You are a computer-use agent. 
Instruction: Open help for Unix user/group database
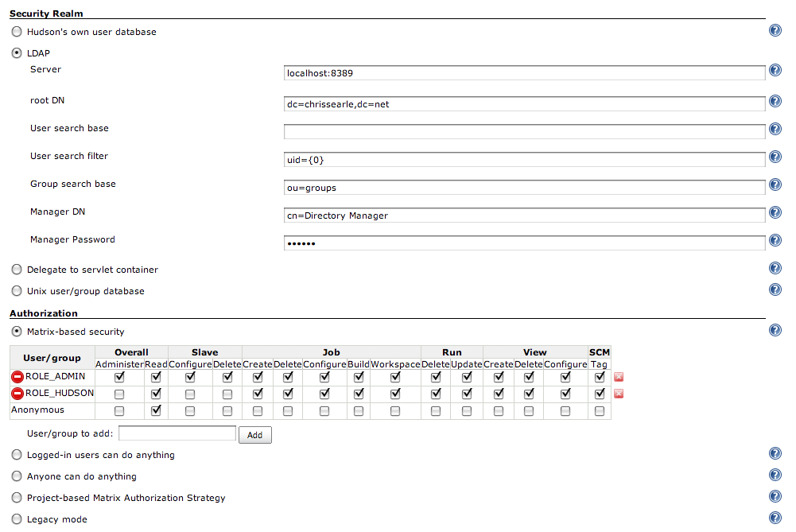[x=775, y=289]
